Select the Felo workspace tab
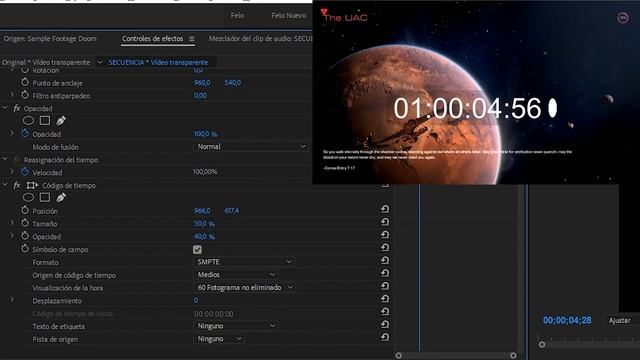Viewport: 640px width, 360px height. coord(237,16)
